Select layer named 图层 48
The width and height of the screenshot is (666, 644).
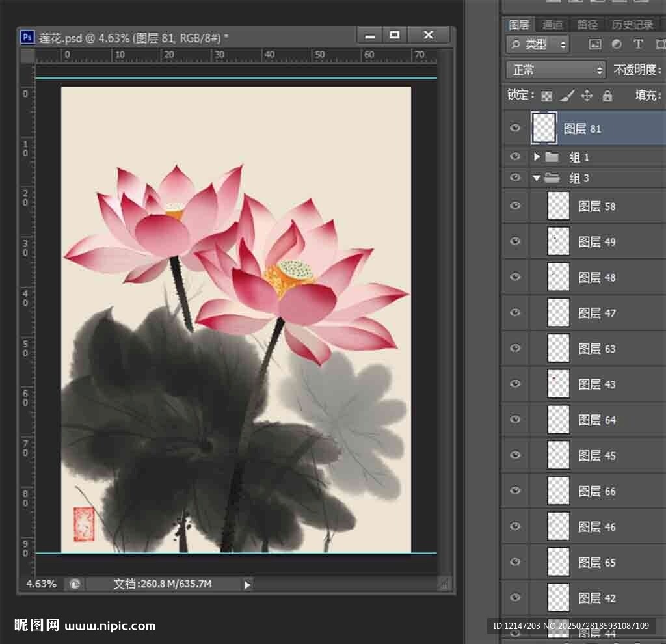597,277
